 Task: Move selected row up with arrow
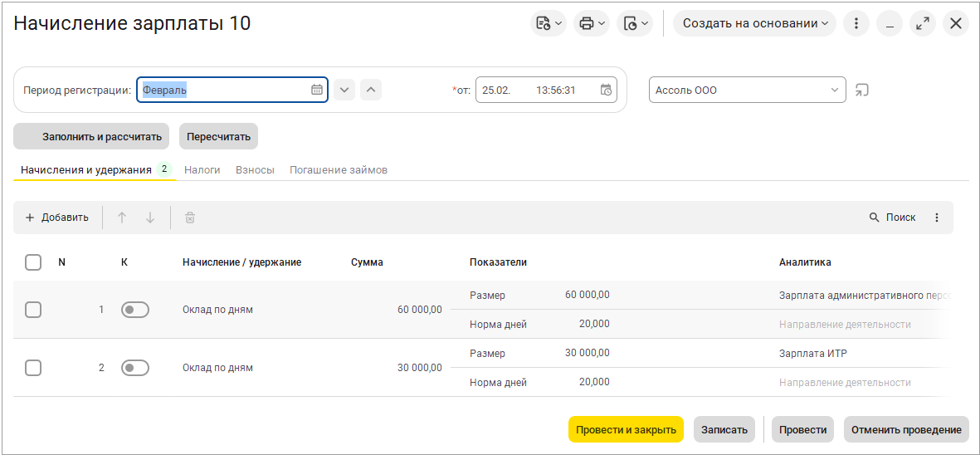(x=122, y=218)
